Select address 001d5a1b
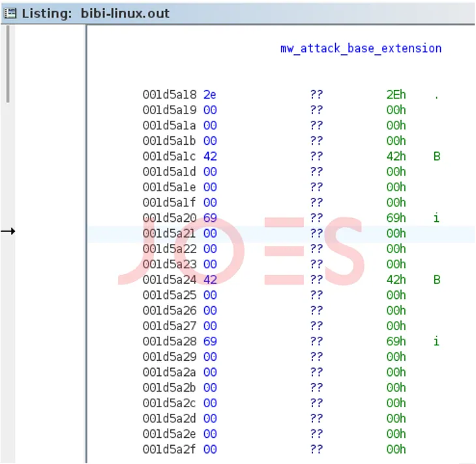Screen dimensions: 476x464 point(170,141)
